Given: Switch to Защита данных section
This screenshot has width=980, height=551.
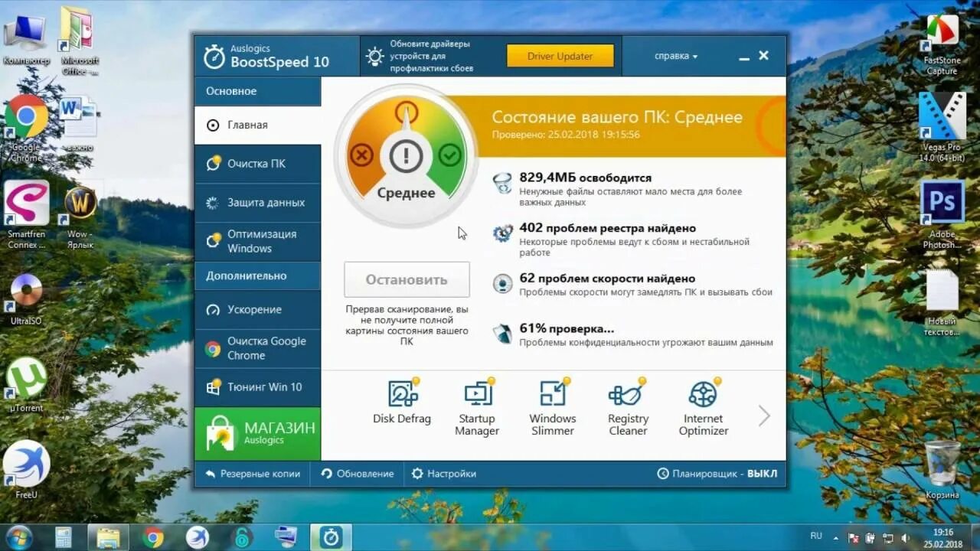Looking at the screenshot, I should pos(257,203).
